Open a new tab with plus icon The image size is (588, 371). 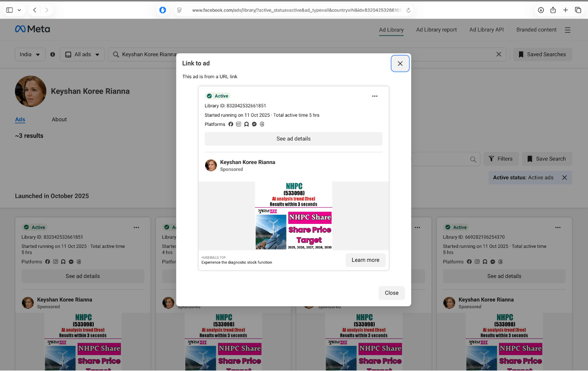(x=565, y=10)
